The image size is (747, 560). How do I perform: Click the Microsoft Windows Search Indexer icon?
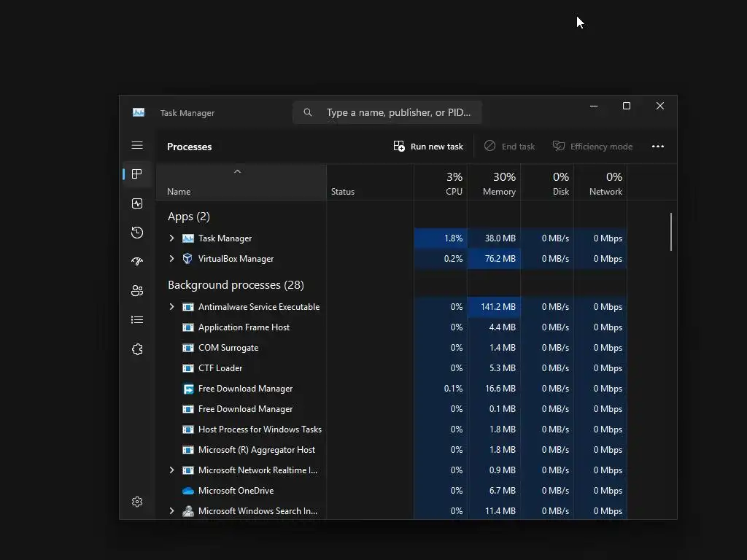pos(188,511)
